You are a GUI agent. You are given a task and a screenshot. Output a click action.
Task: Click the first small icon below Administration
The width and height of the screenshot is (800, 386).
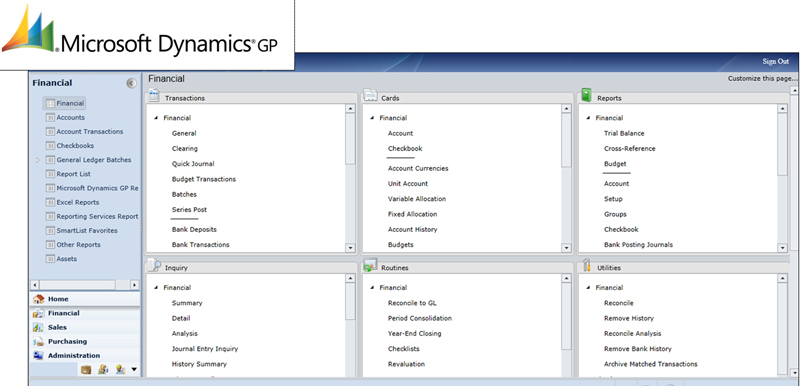[86, 370]
